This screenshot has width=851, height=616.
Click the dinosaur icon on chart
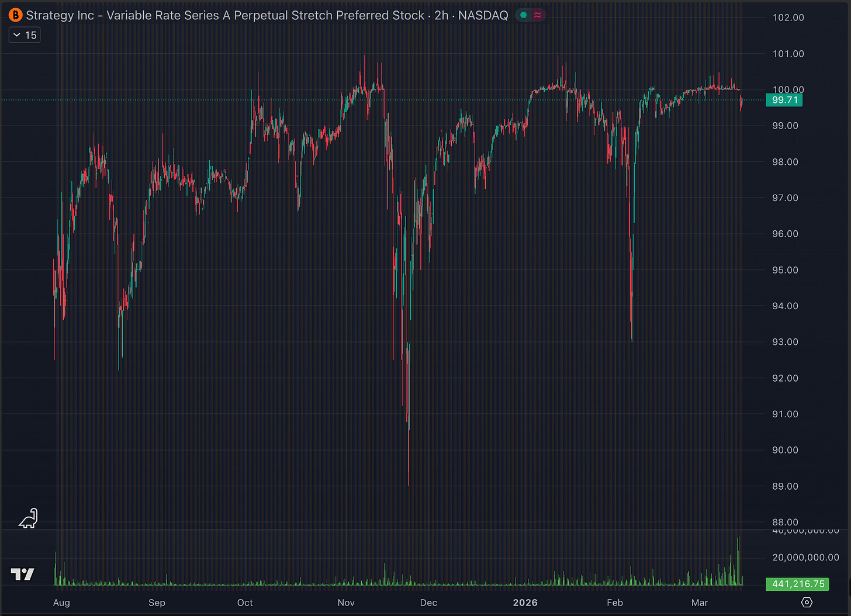click(x=27, y=518)
